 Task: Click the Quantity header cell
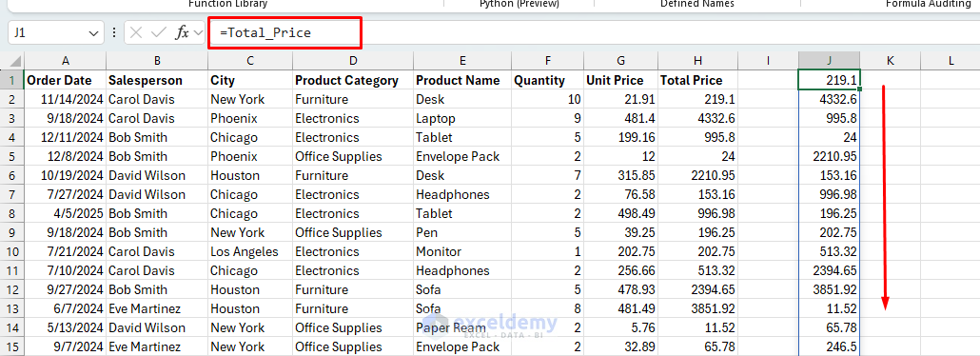tap(547, 80)
